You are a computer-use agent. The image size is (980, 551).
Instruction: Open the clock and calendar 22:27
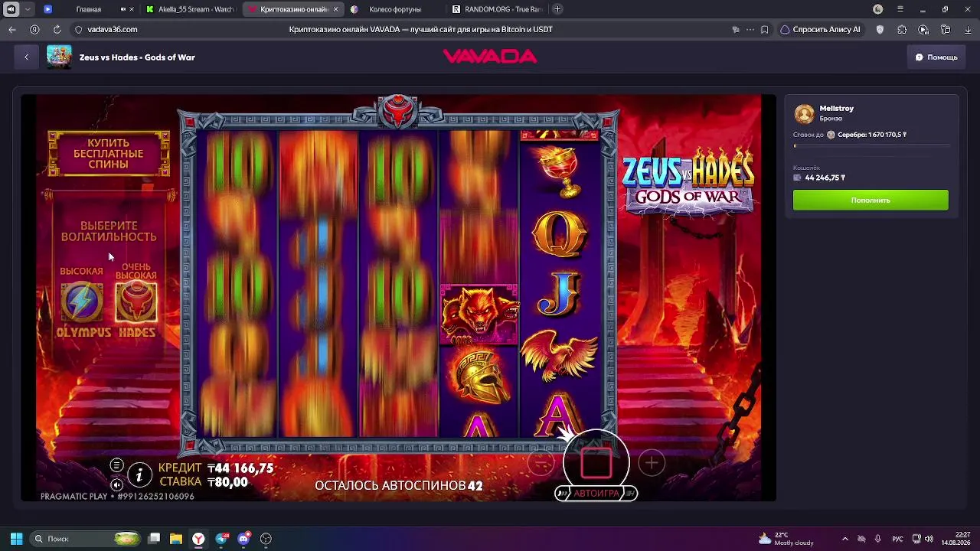(x=956, y=539)
